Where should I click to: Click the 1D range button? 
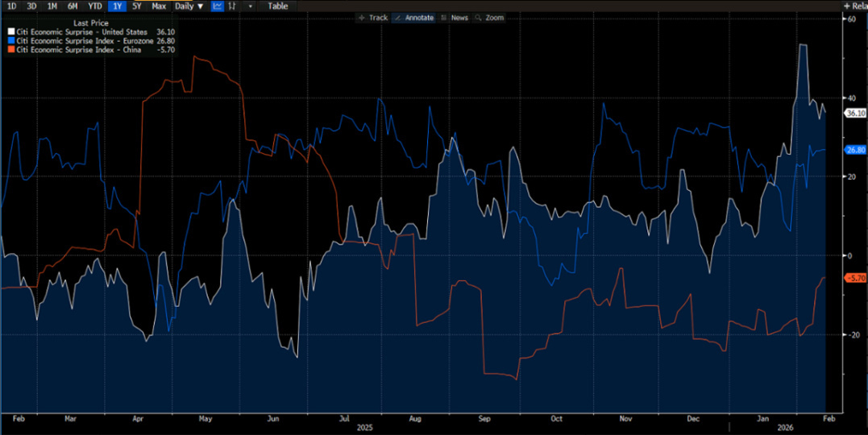(11, 6)
